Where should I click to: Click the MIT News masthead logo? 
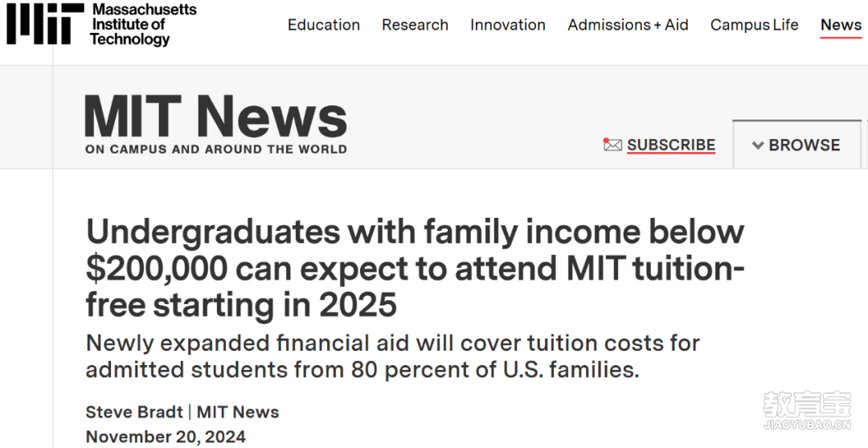(215, 117)
